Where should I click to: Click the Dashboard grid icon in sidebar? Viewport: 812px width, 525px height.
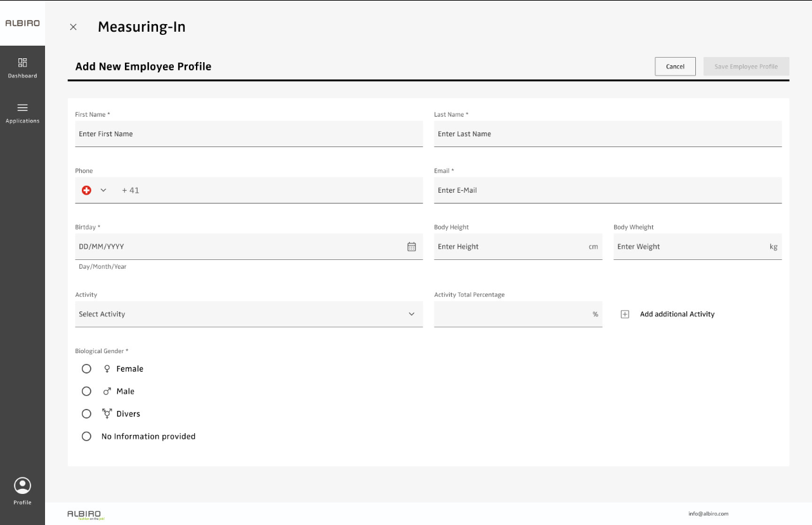tap(22, 63)
